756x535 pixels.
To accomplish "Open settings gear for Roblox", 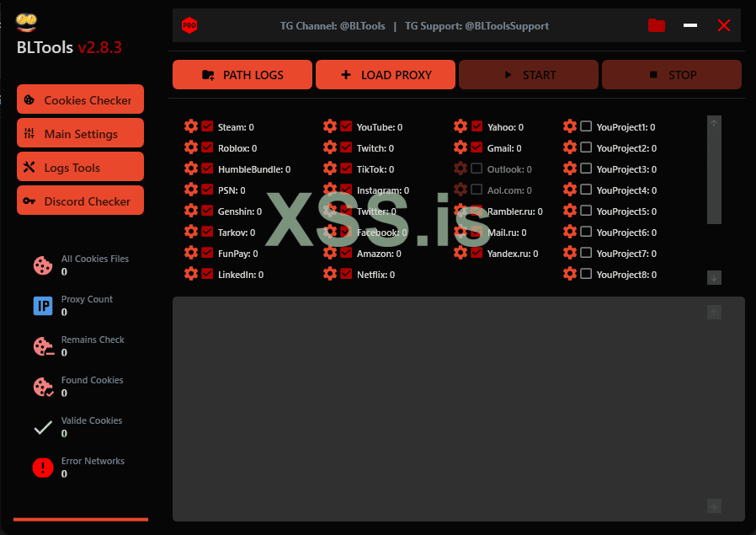I will 191,147.
